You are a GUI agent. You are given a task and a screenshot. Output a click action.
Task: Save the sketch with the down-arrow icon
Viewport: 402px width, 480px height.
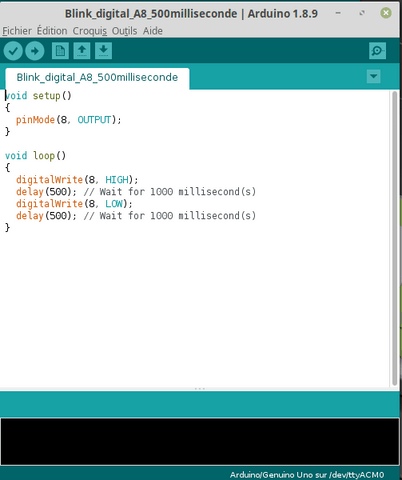tap(103, 51)
